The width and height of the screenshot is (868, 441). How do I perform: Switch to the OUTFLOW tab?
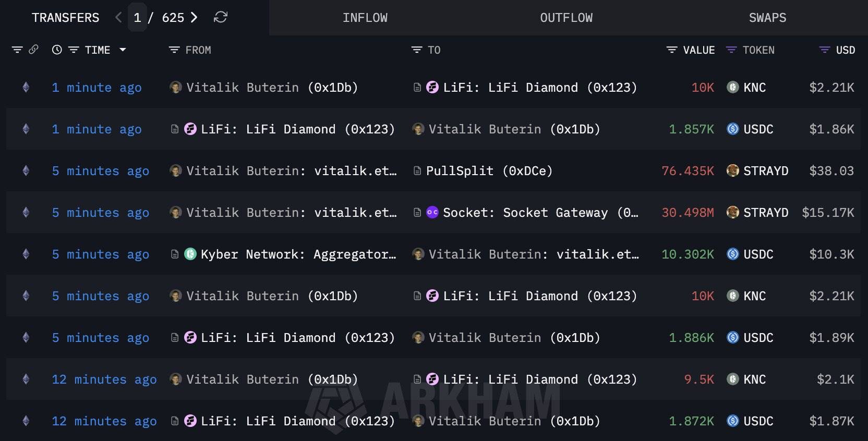(x=565, y=17)
